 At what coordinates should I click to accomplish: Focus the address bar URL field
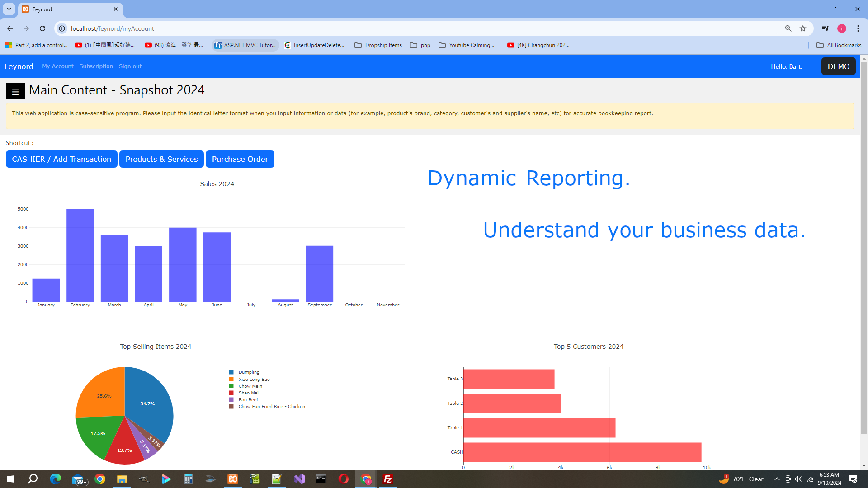425,28
